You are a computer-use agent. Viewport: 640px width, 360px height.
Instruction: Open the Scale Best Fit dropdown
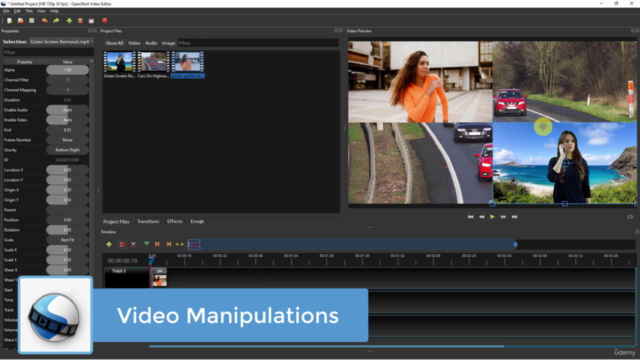tap(67, 240)
